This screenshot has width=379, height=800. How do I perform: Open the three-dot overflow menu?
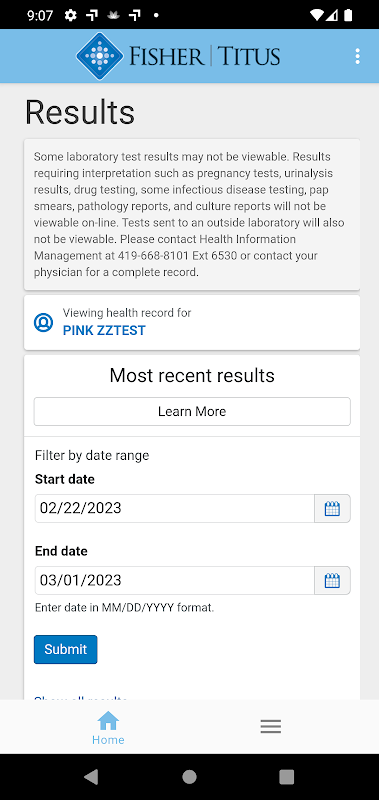[x=357, y=56]
